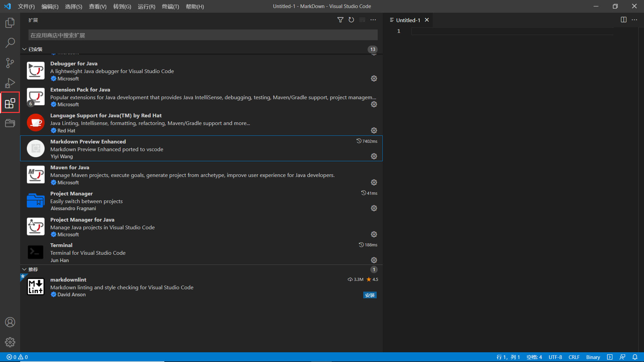Toggle Language Support for Java verified badge

coord(53,130)
